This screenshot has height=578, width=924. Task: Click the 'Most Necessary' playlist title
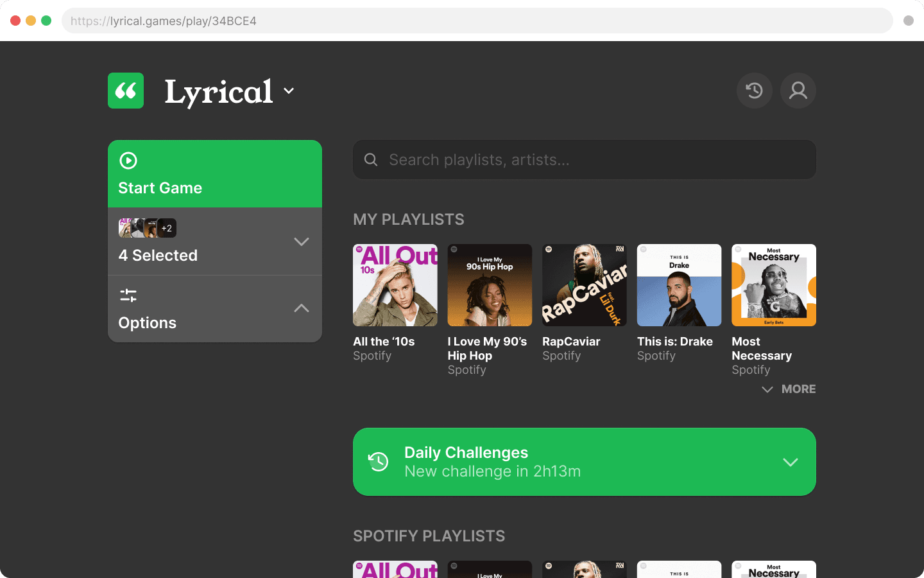tap(762, 349)
